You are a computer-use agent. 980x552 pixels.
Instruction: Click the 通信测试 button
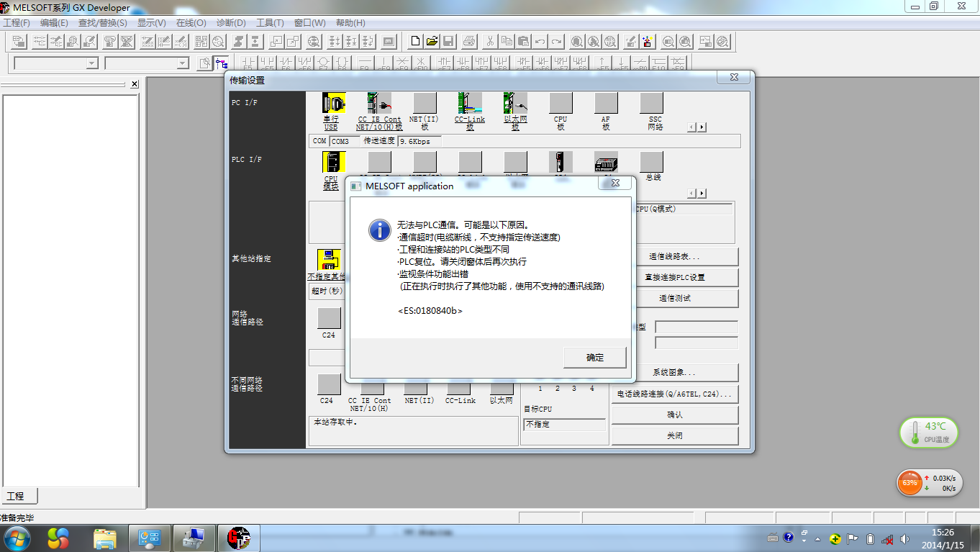pos(674,298)
